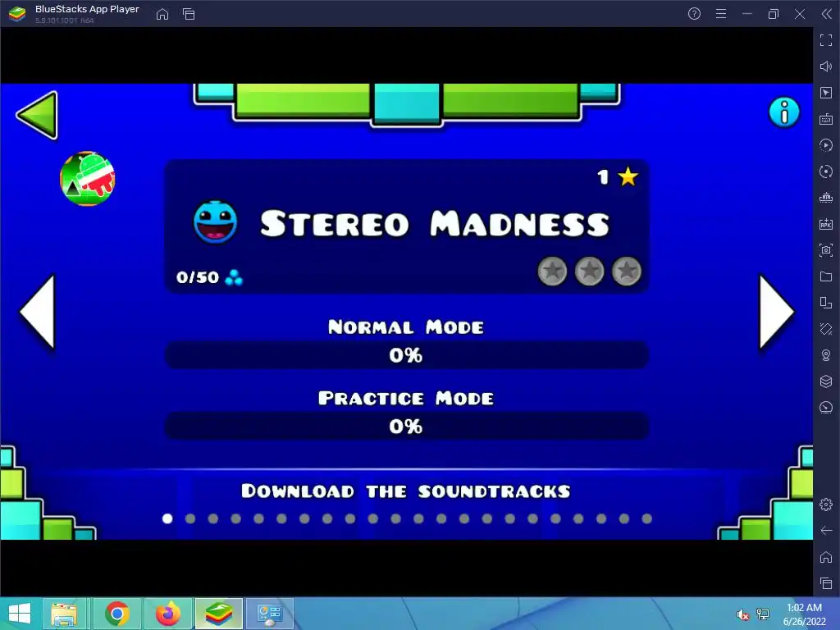Viewport: 840px width, 630px height.
Task: Open the network tray icon
Action: 763,614
